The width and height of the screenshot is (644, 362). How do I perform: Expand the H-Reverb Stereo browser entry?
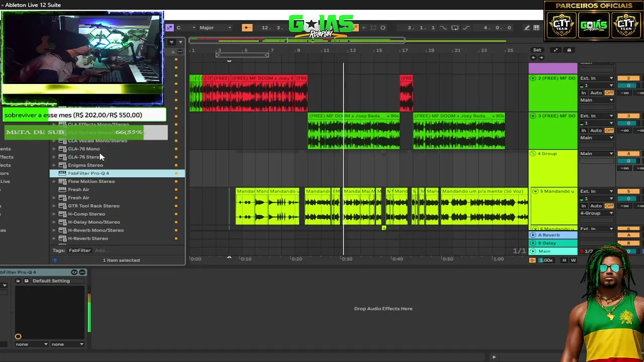coord(54,238)
